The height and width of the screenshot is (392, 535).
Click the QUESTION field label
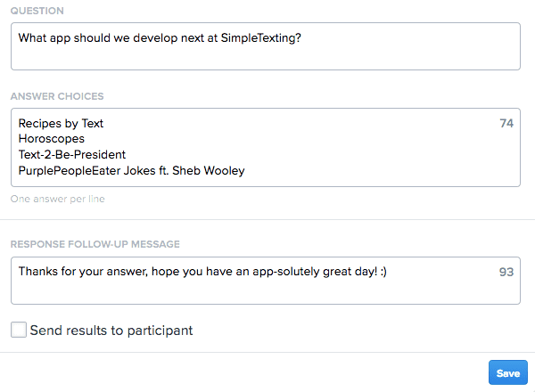pyautogui.click(x=37, y=11)
